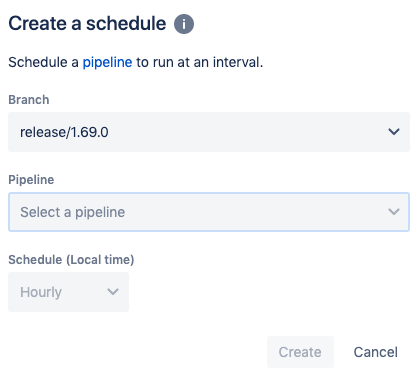Open the Branch dropdown showing release/1.69.0
This screenshot has height=376, width=418.
click(209, 132)
